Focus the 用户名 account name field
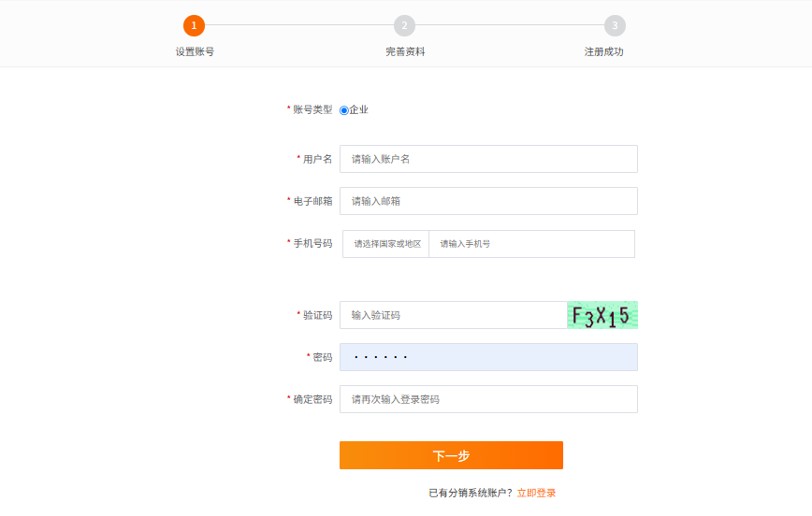Viewport: 812px width, 516px height. [x=488, y=159]
